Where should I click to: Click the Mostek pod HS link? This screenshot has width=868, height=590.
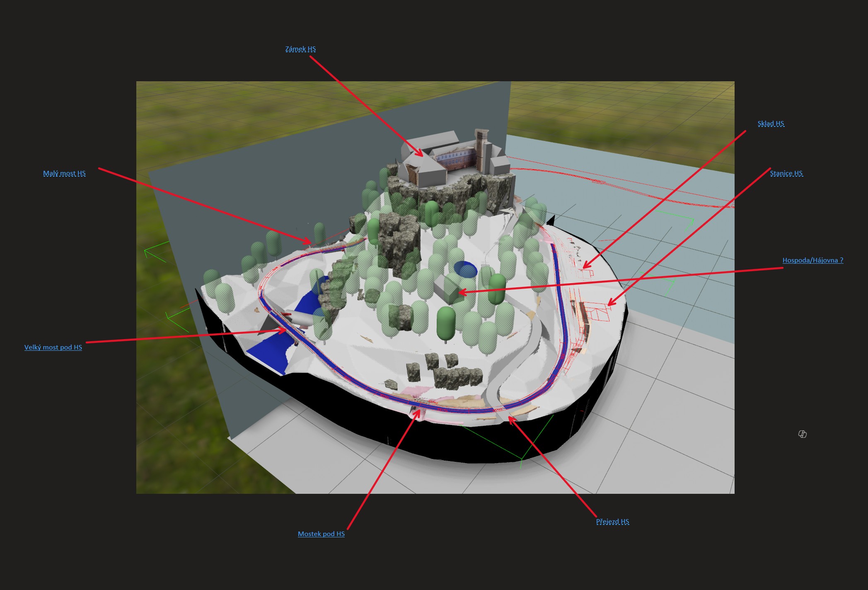[321, 534]
